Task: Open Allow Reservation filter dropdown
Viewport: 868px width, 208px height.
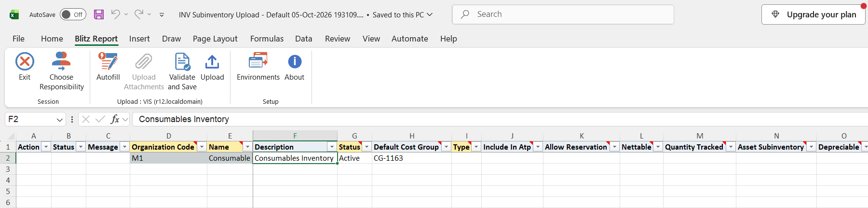Action: click(614, 147)
